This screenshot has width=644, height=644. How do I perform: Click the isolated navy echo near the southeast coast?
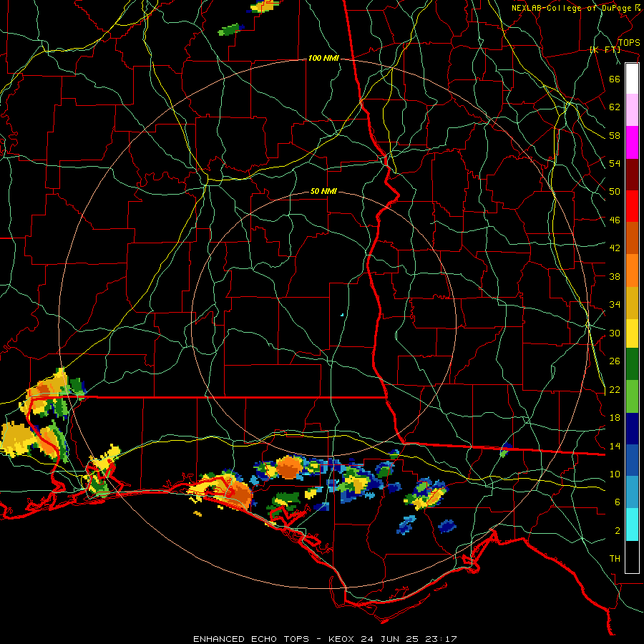pyautogui.click(x=447, y=525)
